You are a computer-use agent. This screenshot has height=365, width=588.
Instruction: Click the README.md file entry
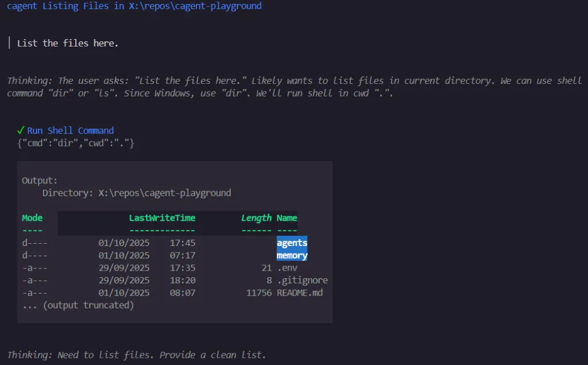[x=300, y=293]
